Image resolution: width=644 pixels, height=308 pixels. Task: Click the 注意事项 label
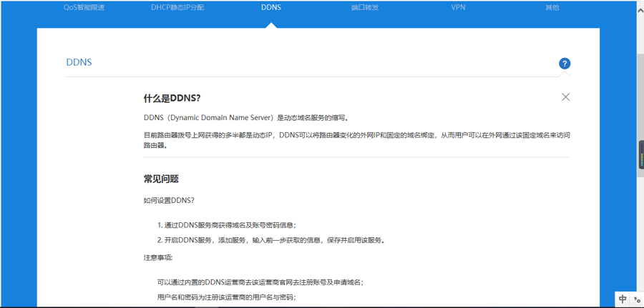click(158, 258)
